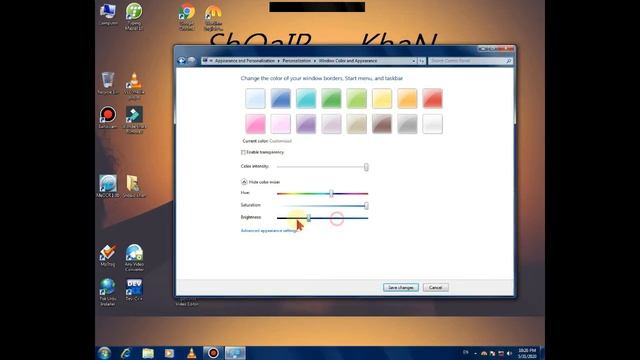Select the Personalization window taskbar button
Viewport: 640px width, 360px height.
[235, 353]
